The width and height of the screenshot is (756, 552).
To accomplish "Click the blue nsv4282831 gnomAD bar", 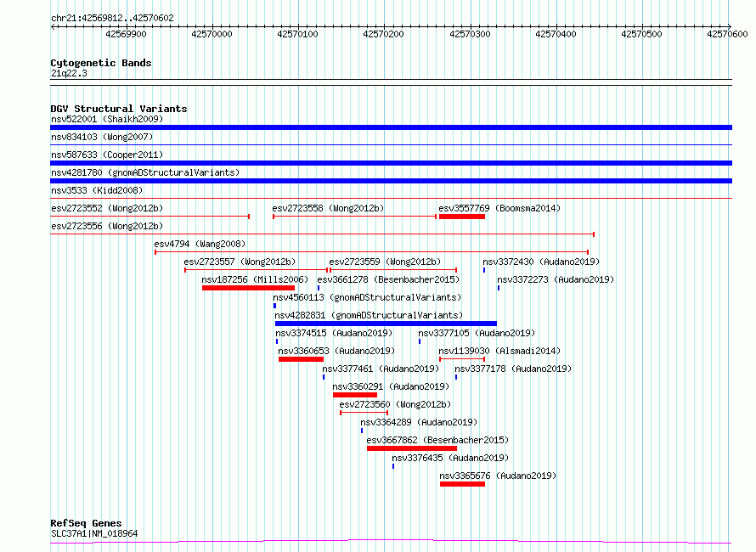I will (386, 324).
